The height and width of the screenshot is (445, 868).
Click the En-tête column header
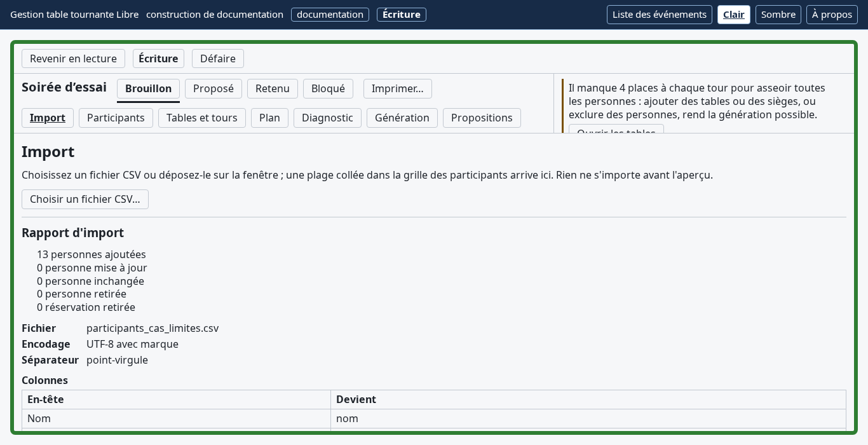point(176,400)
